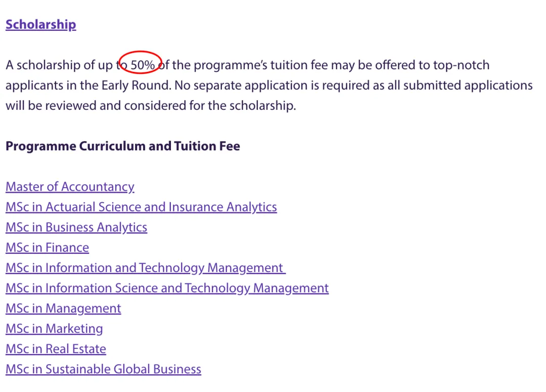Click the Programme Curriculum and Tuition Fee heading
The height and width of the screenshot is (392, 546).
[122, 146]
